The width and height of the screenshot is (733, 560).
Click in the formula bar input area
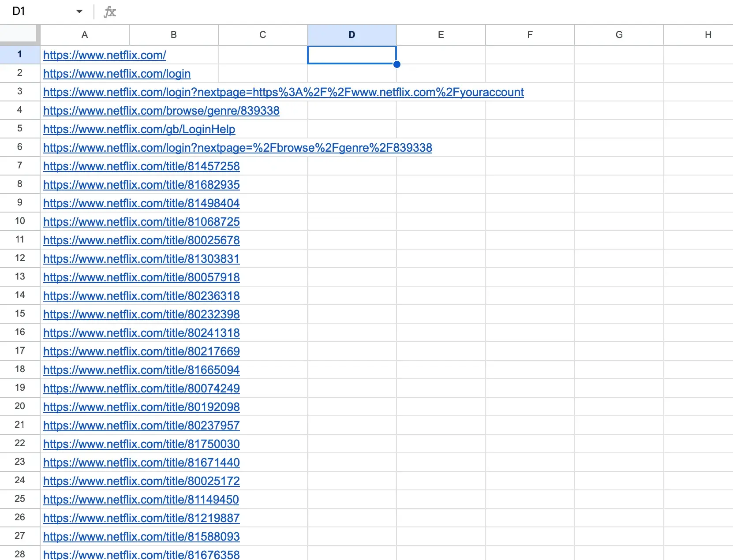point(397,12)
